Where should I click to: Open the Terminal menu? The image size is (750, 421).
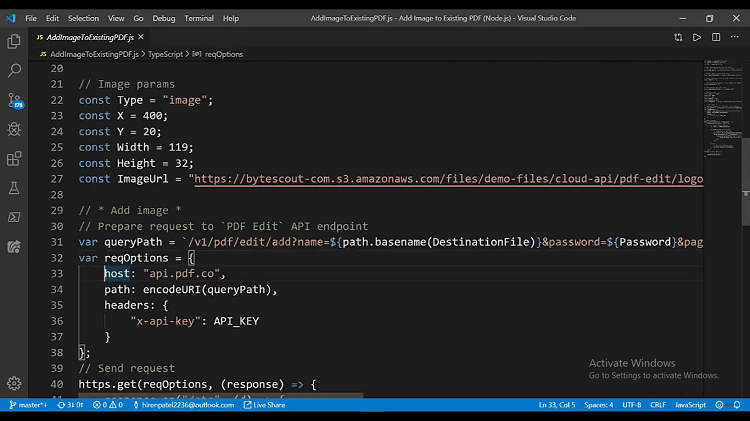pyautogui.click(x=199, y=18)
